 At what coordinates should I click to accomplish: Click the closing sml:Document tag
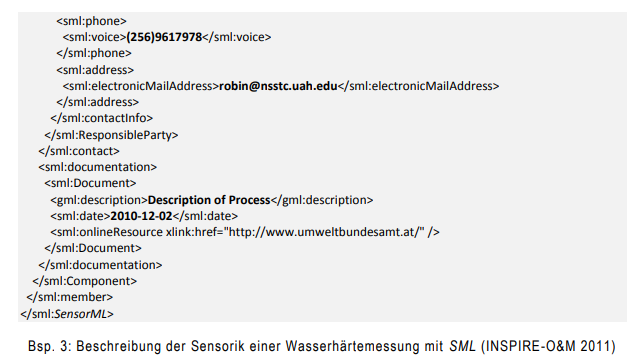[x=93, y=248]
